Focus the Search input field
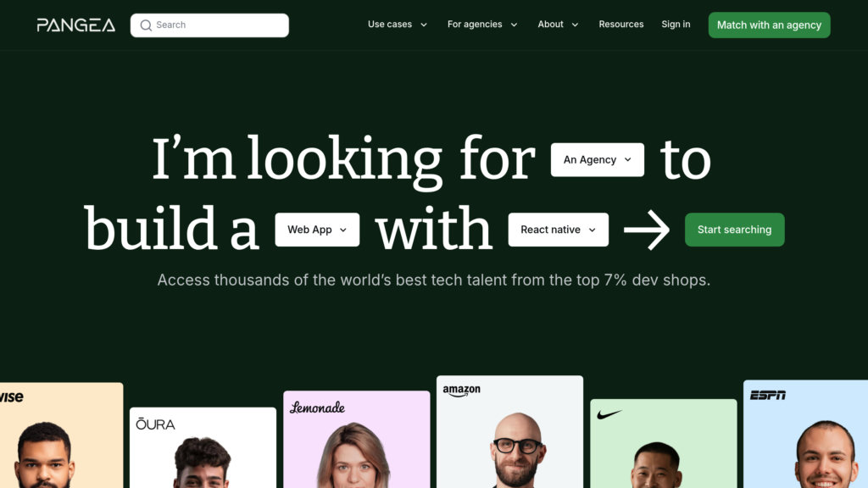Screen dimensions: 868x488 [x=210, y=25]
